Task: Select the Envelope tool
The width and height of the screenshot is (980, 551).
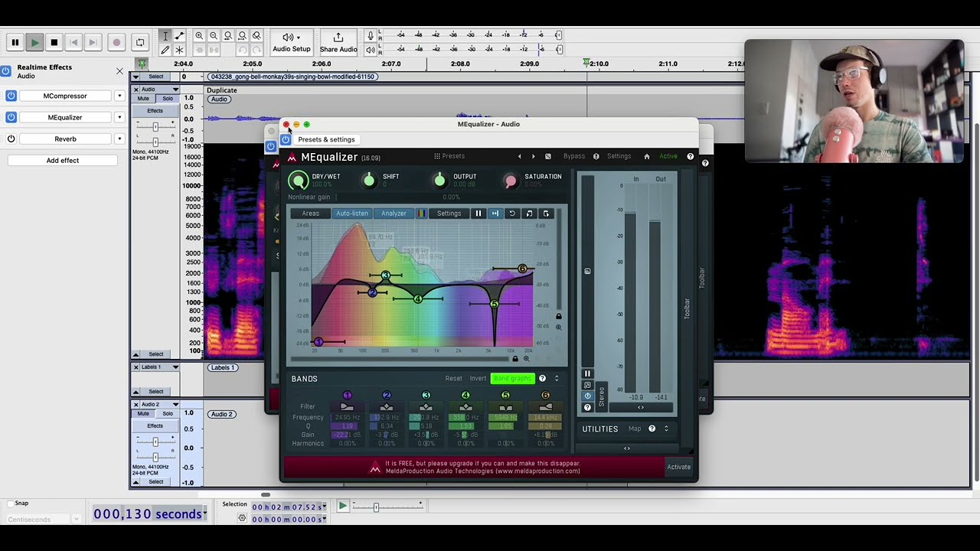Action: click(179, 36)
